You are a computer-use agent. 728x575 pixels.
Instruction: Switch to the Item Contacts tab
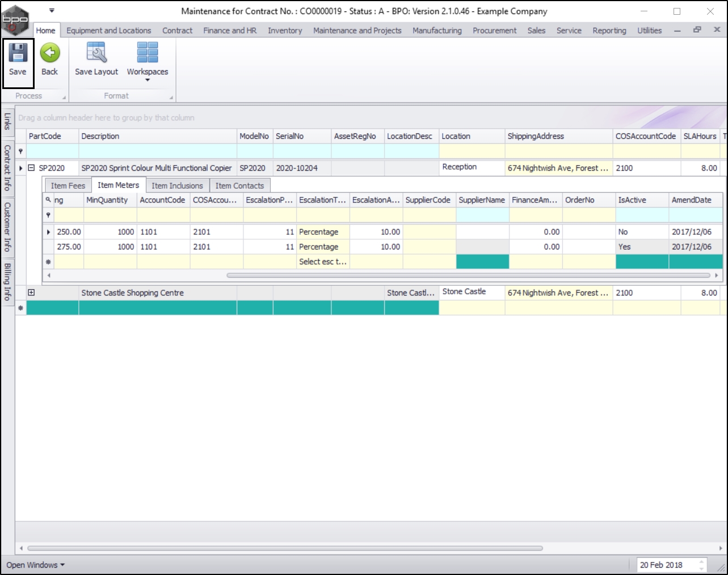(239, 185)
